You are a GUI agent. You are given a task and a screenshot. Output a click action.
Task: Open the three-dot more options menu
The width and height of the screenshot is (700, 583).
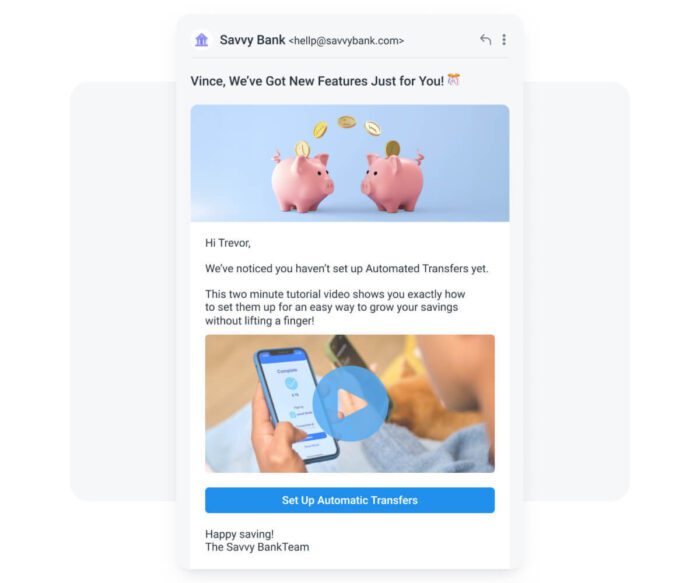504,40
